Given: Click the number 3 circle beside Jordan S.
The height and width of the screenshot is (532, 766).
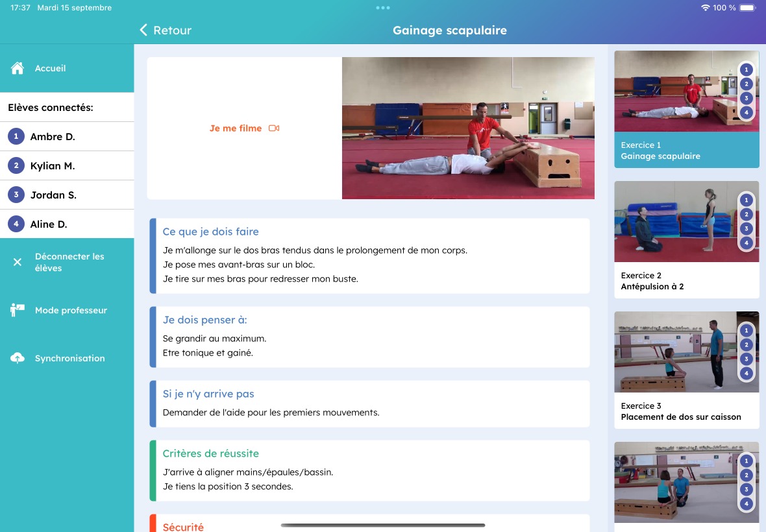Looking at the screenshot, I should [16, 195].
